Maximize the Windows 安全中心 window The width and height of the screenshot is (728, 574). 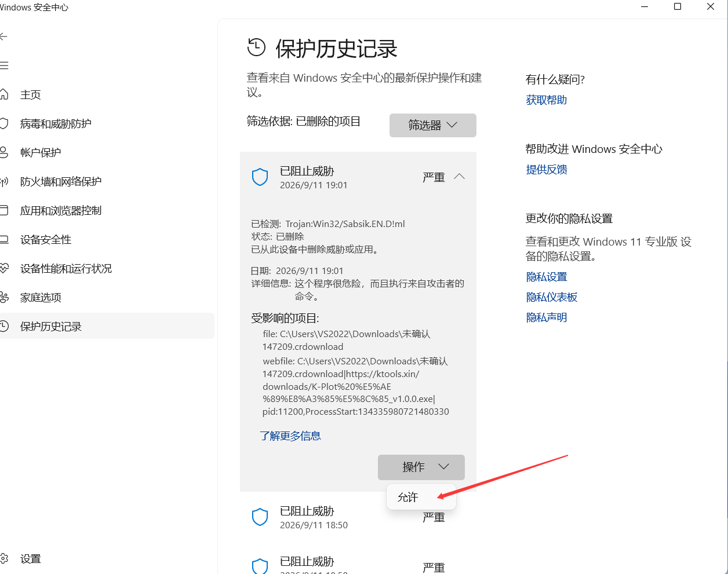click(x=678, y=7)
